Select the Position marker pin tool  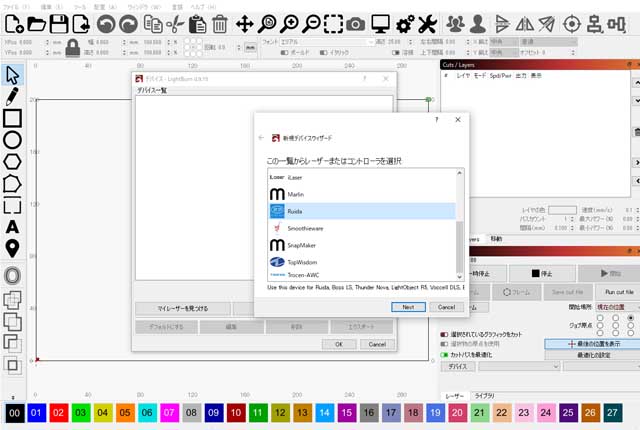12,248
